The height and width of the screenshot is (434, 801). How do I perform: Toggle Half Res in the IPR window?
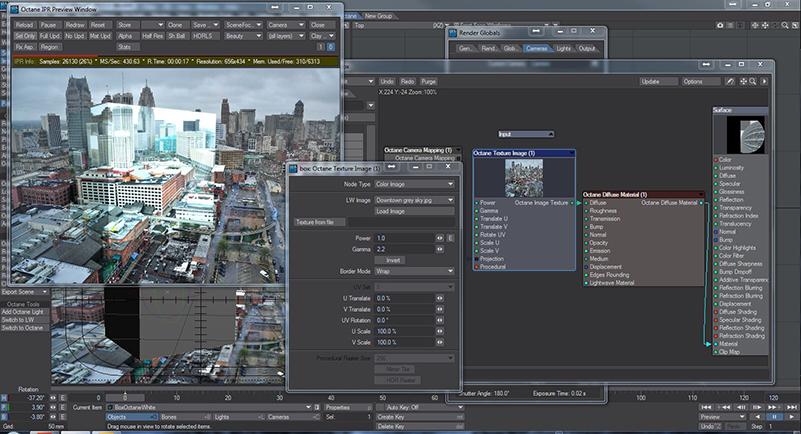click(154, 35)
